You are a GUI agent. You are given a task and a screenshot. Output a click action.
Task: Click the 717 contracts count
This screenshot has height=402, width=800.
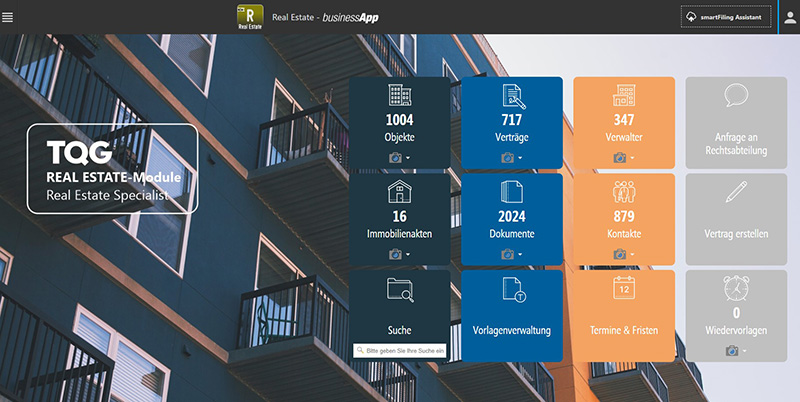tap(512, 120)
